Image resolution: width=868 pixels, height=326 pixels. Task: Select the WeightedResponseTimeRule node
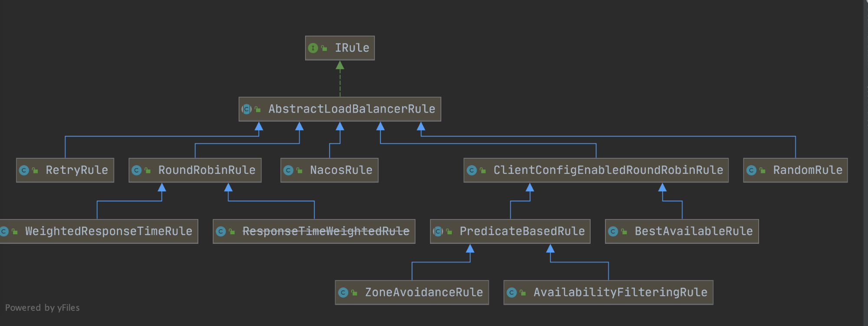pyautogui.click(x=99, y=232)
